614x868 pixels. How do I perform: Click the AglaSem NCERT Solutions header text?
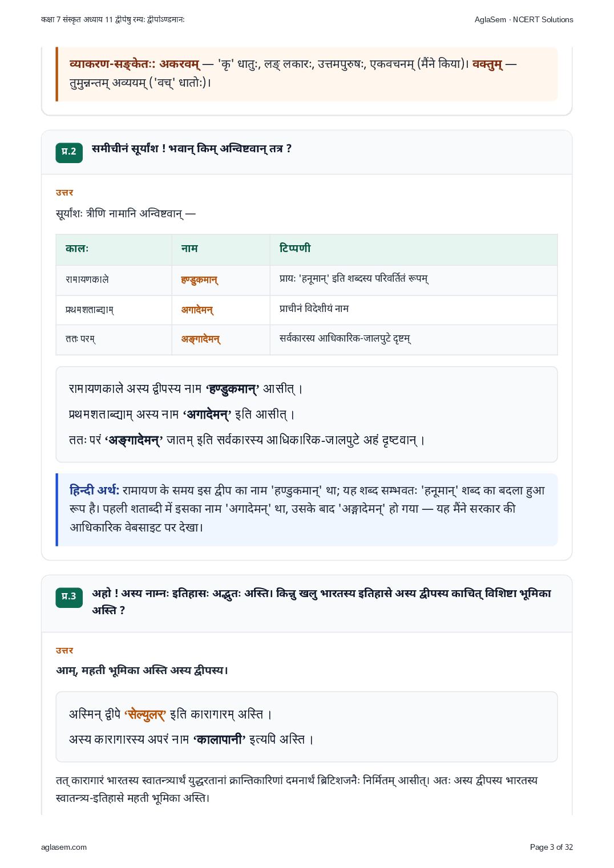click(x=524, y=19)
